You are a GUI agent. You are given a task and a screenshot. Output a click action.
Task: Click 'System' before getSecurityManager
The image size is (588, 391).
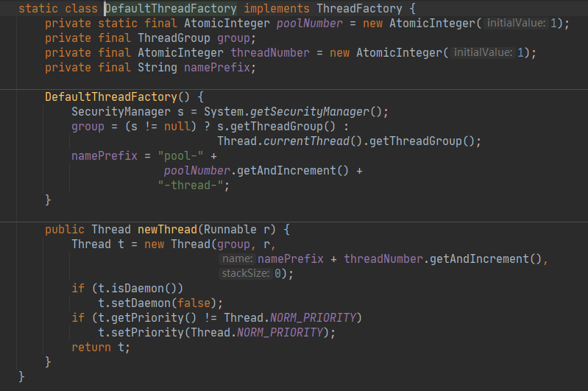224,111
